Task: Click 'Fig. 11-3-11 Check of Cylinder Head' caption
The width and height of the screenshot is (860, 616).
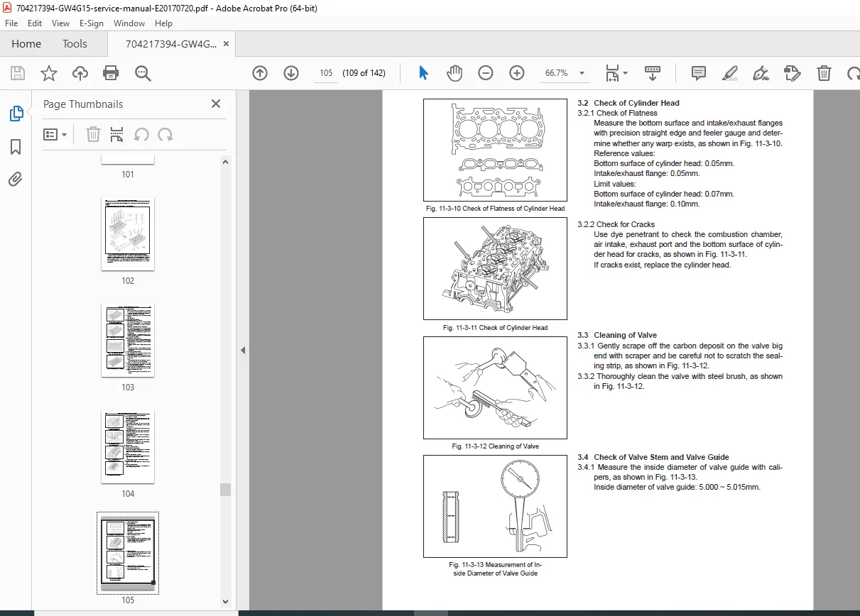Action: pos(495,328)
